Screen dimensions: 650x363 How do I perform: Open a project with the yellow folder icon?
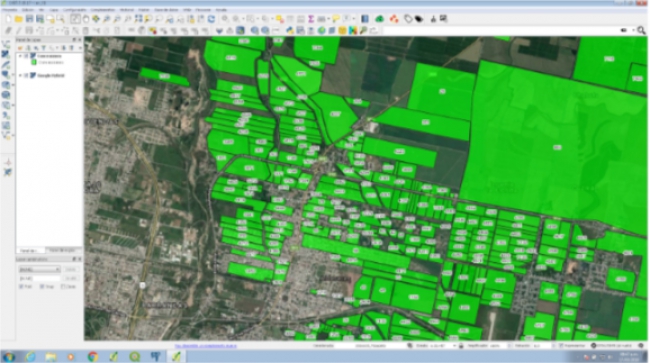[19, 19]
